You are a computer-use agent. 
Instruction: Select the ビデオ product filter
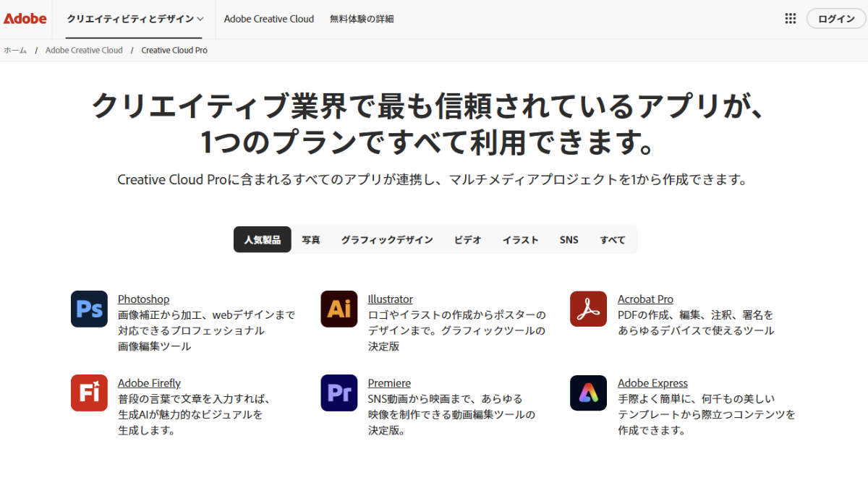point(467,239)
